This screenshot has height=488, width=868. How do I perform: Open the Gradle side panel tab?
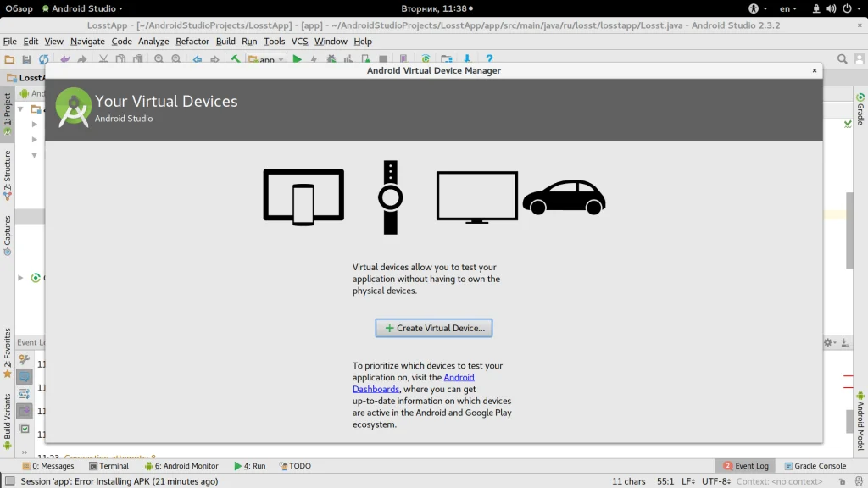tap(860, 110)
